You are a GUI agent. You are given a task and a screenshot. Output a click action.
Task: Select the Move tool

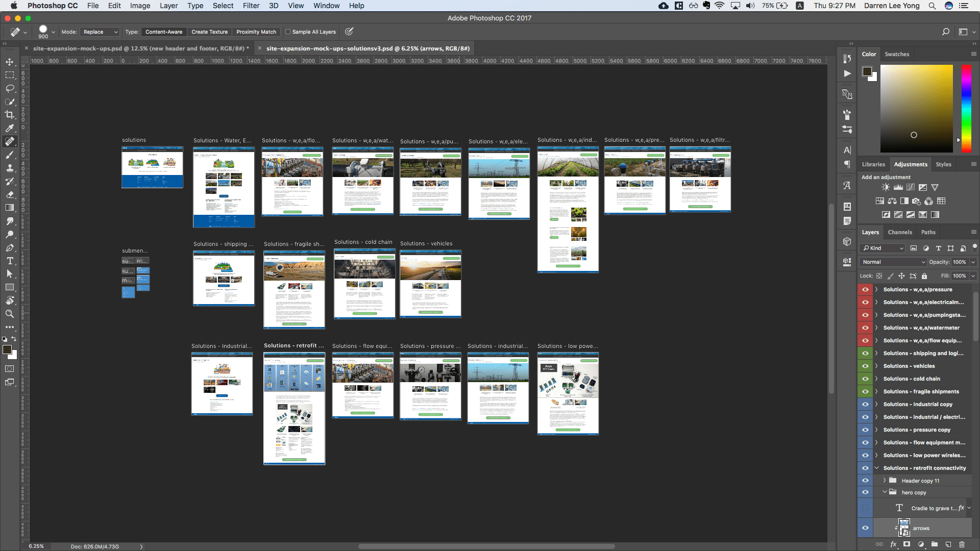pyautogui.click(x=10, y=62)
